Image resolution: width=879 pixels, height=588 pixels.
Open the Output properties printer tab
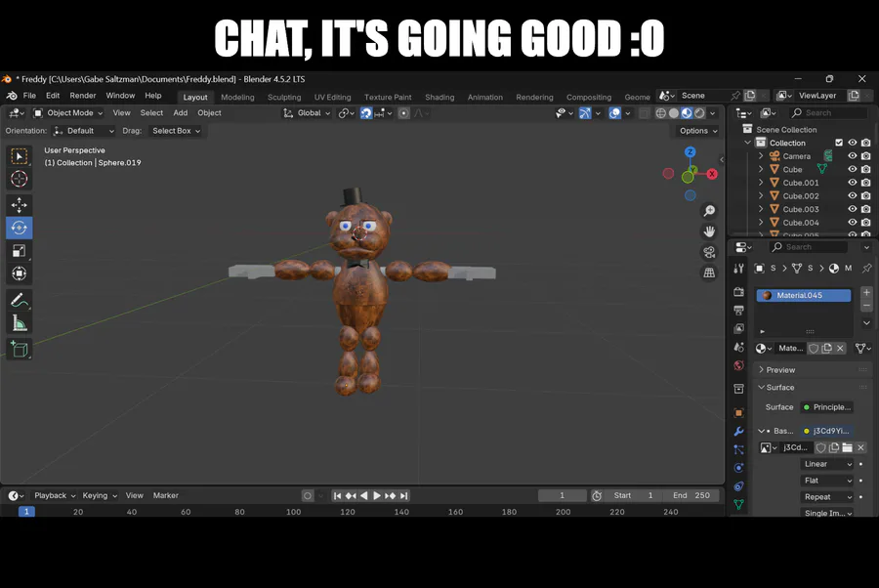click(739, 310)
